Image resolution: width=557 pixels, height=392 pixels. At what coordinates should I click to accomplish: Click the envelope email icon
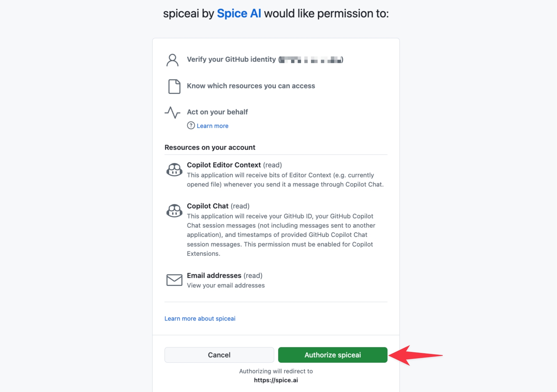click(x=174, y=280)
